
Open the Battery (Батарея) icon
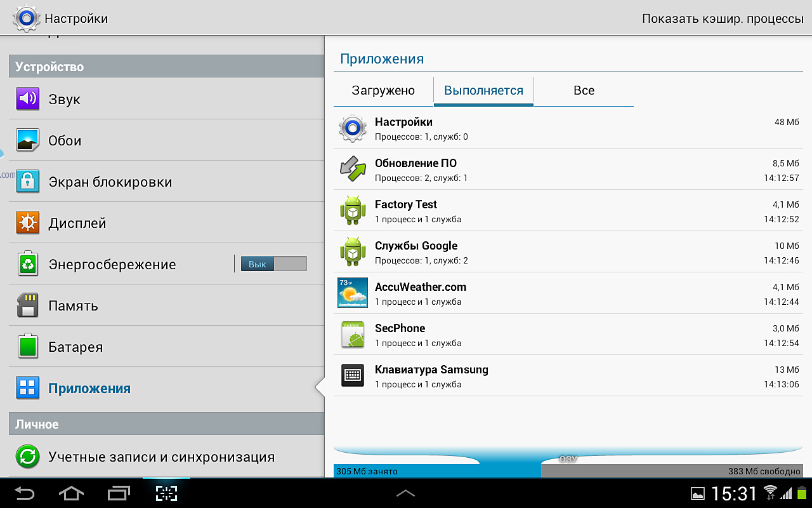point(28,347)
